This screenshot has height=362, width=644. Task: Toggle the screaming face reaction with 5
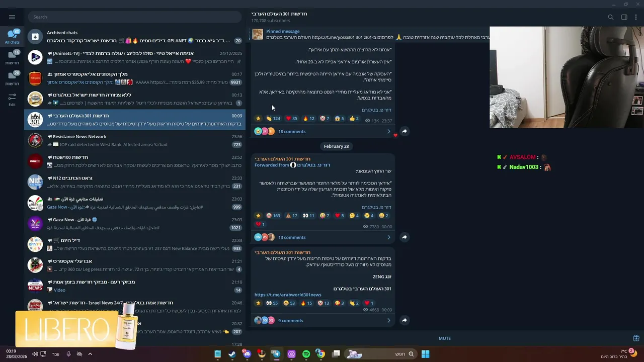tap(340, 119)
